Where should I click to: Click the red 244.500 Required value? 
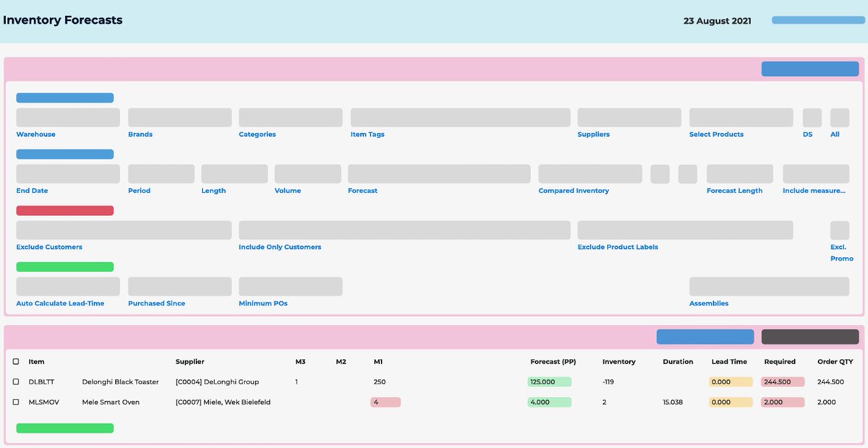point(783,381)
